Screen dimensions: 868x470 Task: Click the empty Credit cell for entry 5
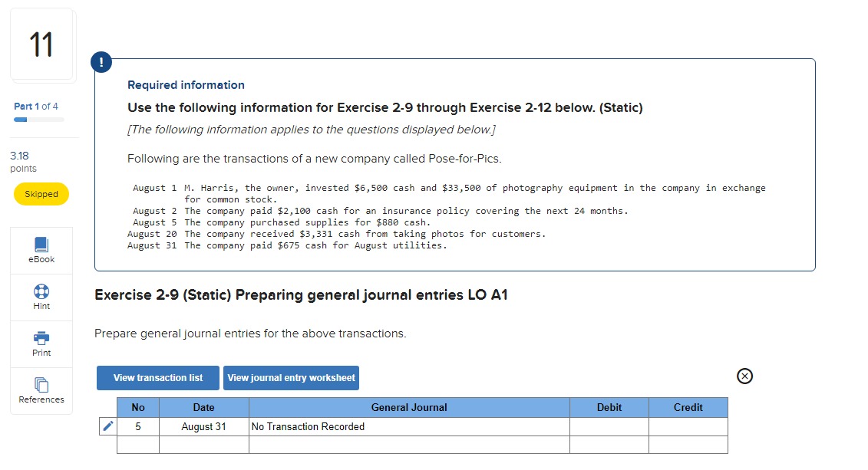[688, 426]
